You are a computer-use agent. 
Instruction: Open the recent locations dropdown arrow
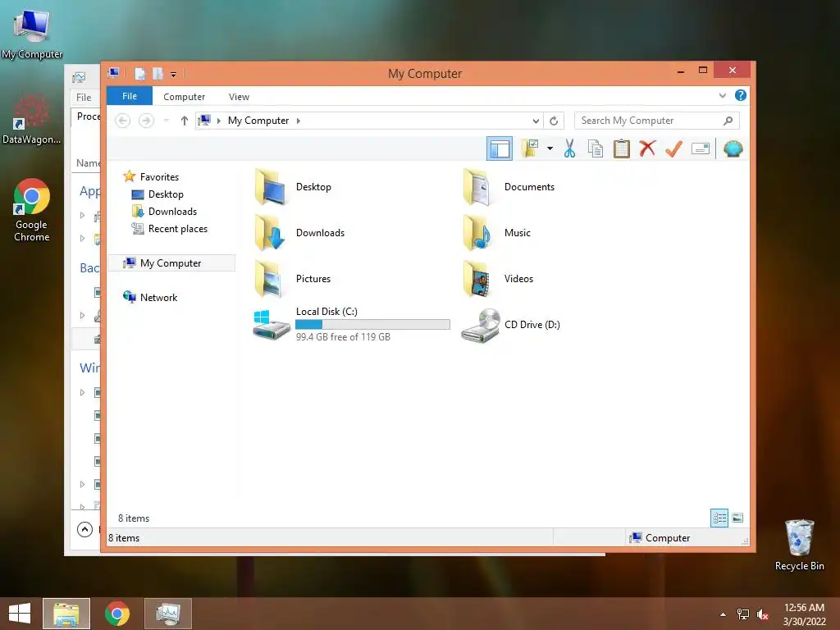click(x=167, y=121)
